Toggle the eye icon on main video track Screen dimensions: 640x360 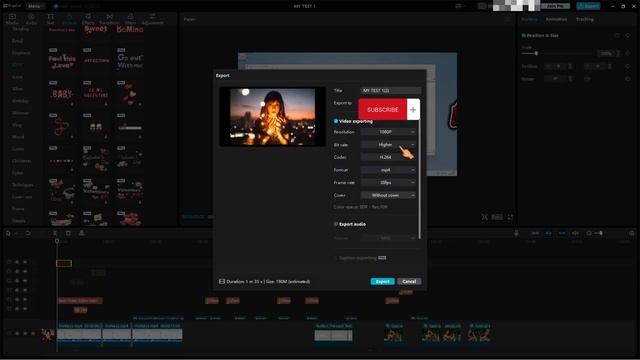click(25, 333)
